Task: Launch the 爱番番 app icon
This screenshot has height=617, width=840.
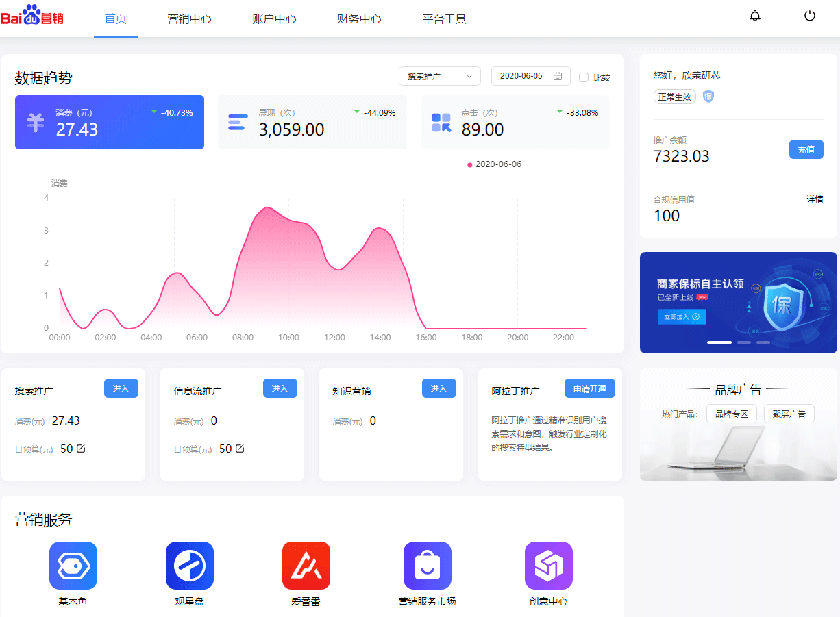Action: click(306, 566)
